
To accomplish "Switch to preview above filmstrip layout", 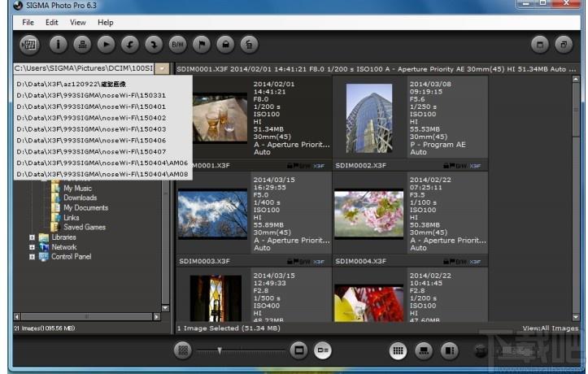I will (425, 350).
